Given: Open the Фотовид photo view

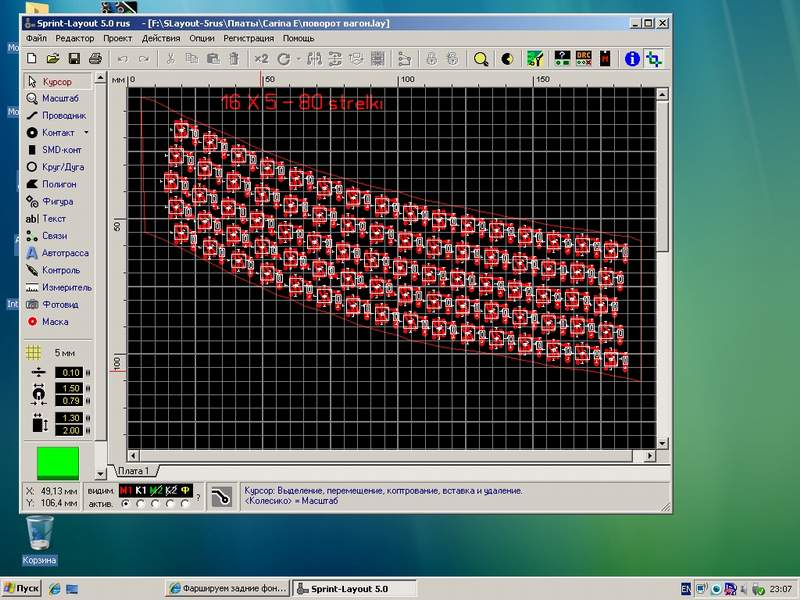Looking at the screenshot, I should 62,304.
